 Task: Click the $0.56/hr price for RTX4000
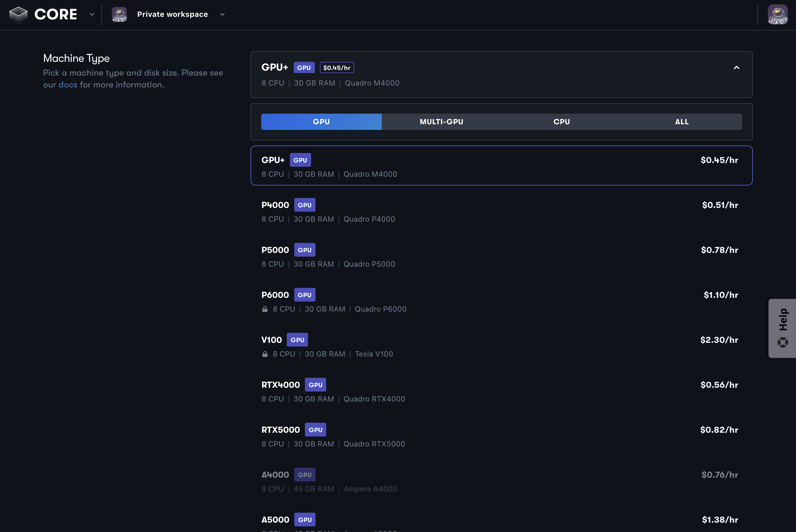(x=719, y=385)
